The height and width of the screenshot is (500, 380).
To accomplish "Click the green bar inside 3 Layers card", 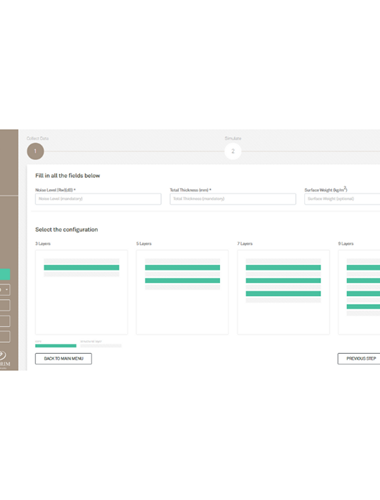I will click(81, 267).
